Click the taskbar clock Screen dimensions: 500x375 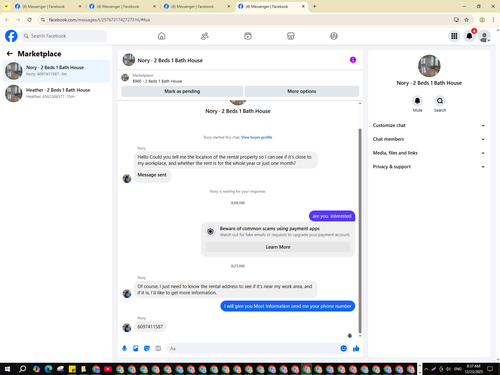pyautogui.click(x=473, y=369)
